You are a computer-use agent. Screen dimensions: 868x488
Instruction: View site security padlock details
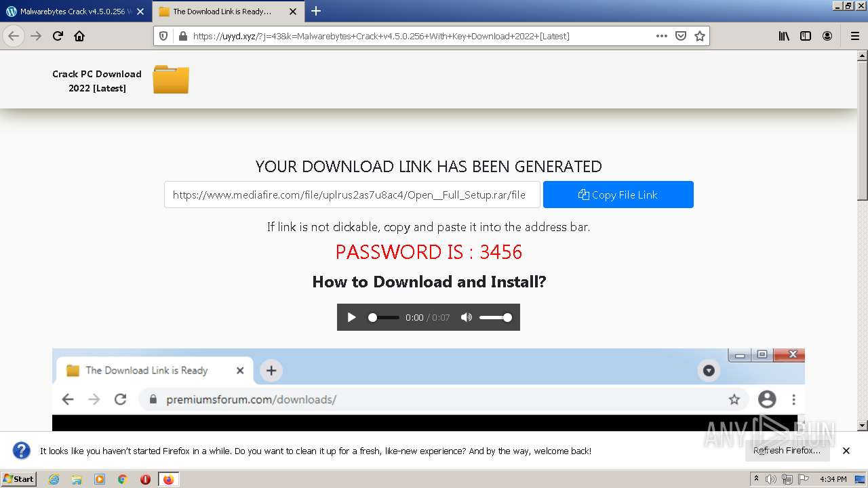(x=182, y=36)
